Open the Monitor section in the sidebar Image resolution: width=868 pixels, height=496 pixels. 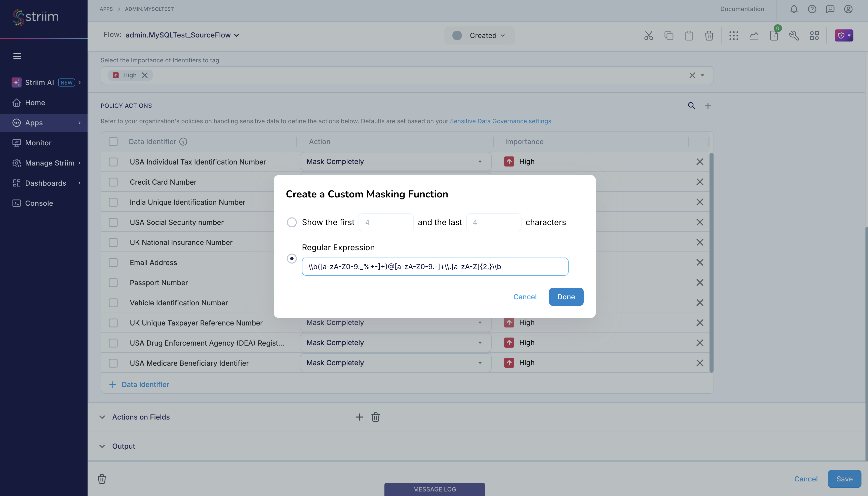point(38,143)
